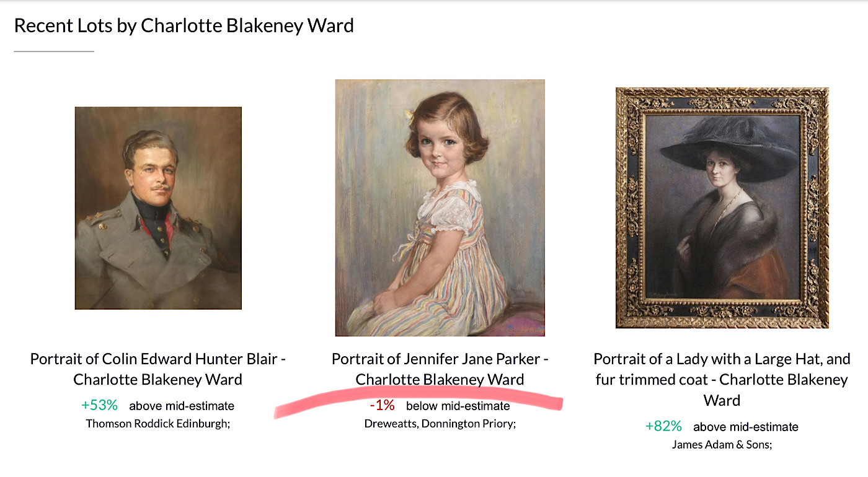Click the "below mid-estimate" label
The width and height of the screenshot is (868, 477).
458,406
